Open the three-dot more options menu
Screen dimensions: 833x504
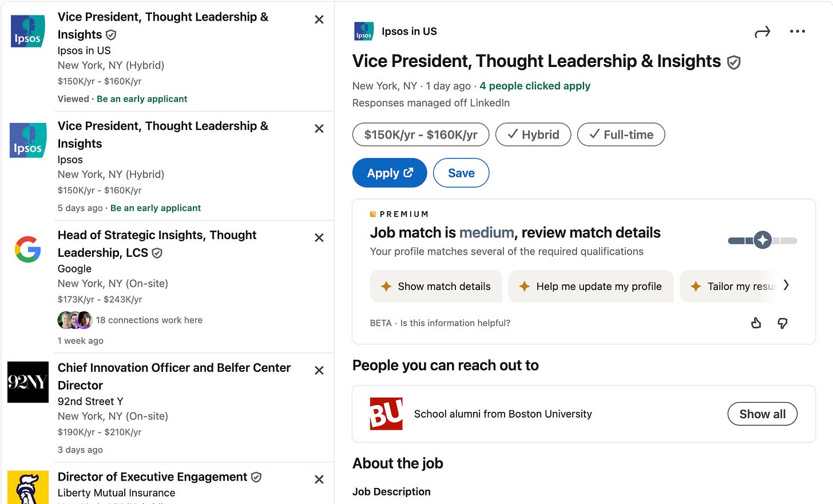(x=797, y=31)
